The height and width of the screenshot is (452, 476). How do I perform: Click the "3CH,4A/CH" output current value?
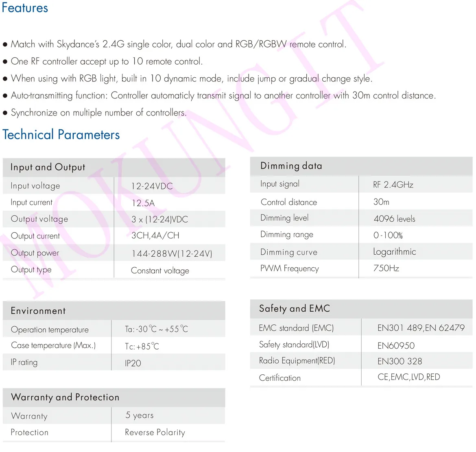(x=155, y=236)
